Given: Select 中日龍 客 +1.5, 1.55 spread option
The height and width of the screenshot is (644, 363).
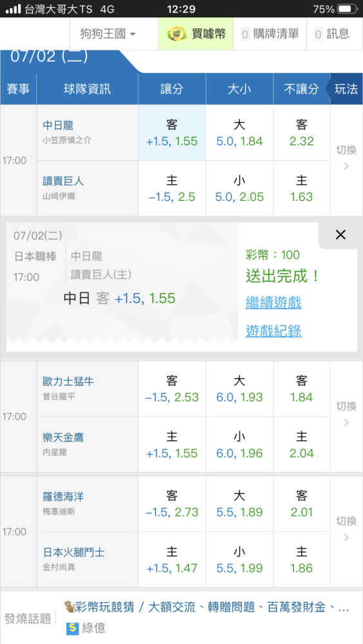Looking at the screenshot, I should pyautogui.click(x=172, y=133).
